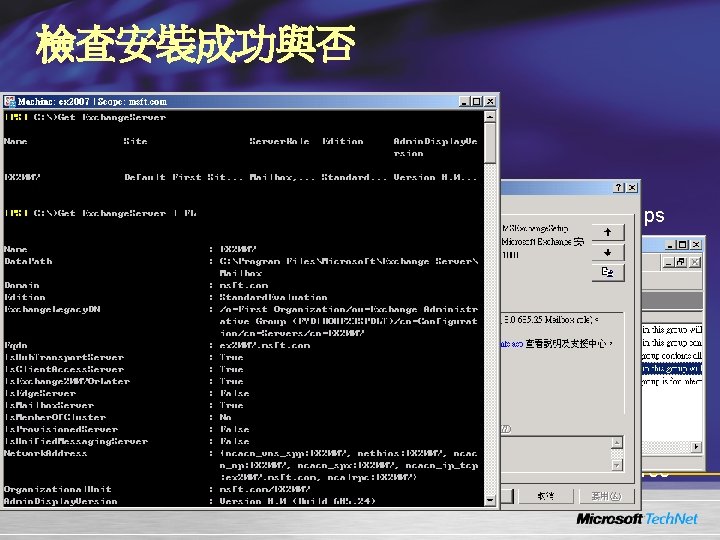Click the dialog text box scroll up arrow
The image size is (720, 540).
coord(617,443)
